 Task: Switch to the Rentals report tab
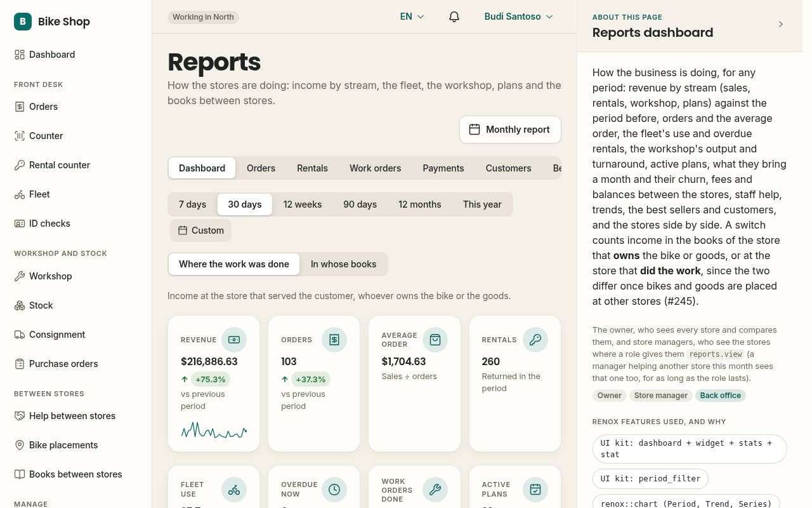click(312, 168)
